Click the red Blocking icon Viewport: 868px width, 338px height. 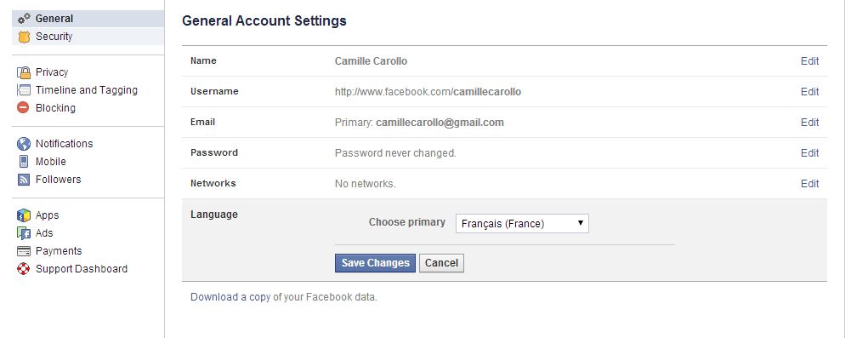pos(23,107)
